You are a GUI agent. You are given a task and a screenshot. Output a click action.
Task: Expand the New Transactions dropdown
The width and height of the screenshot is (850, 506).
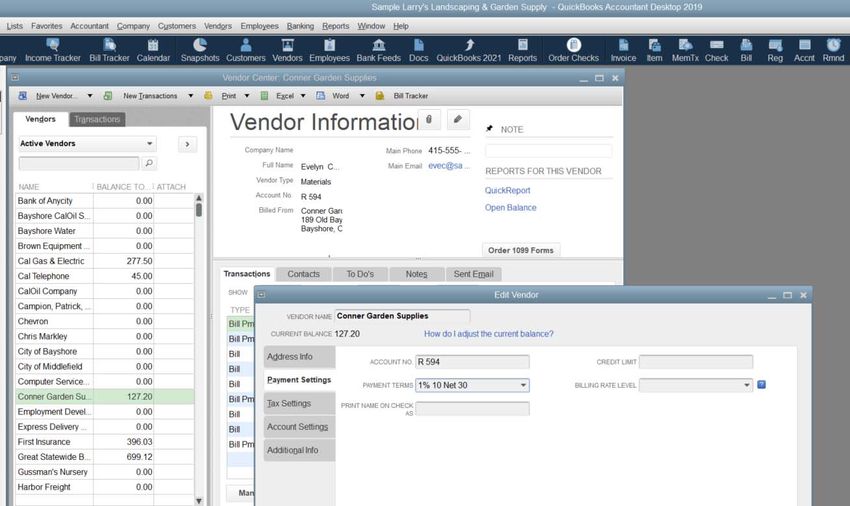(190, 96)
